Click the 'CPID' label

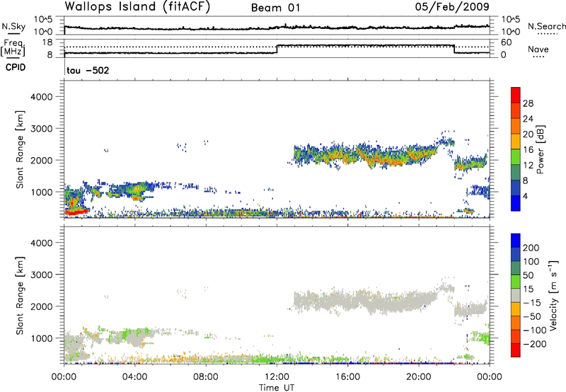[16, 67]
